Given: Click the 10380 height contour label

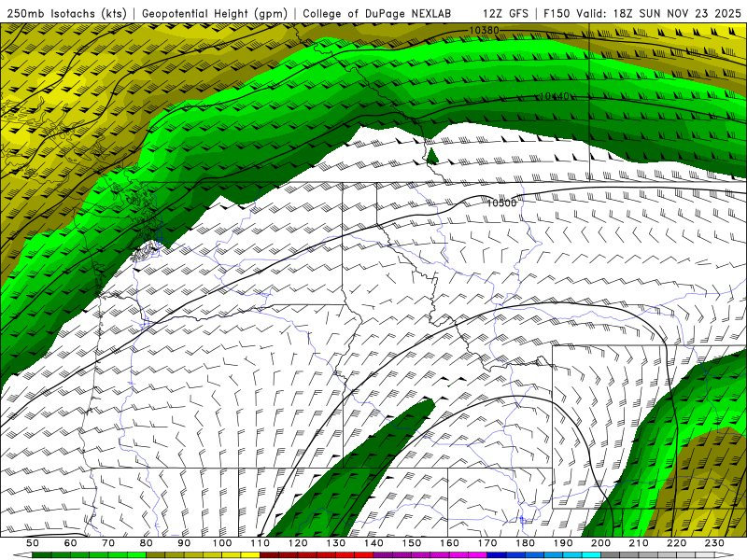Looking at the screenshot, I should point(484,31).
